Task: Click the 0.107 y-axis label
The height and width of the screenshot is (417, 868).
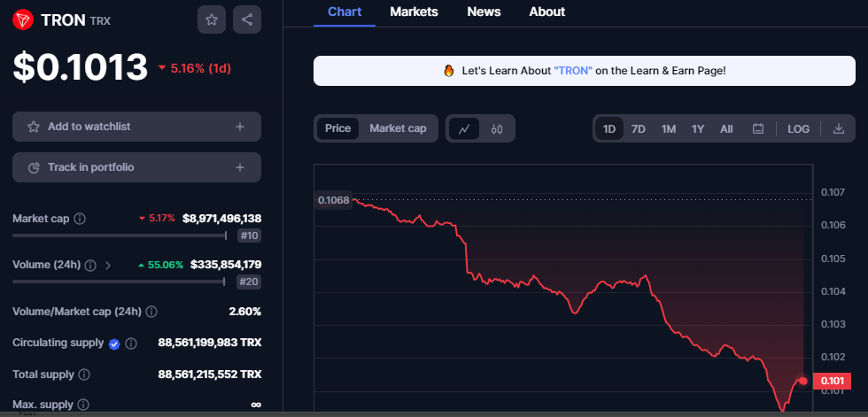Action: pyautogui.click(x=833, y=192)
